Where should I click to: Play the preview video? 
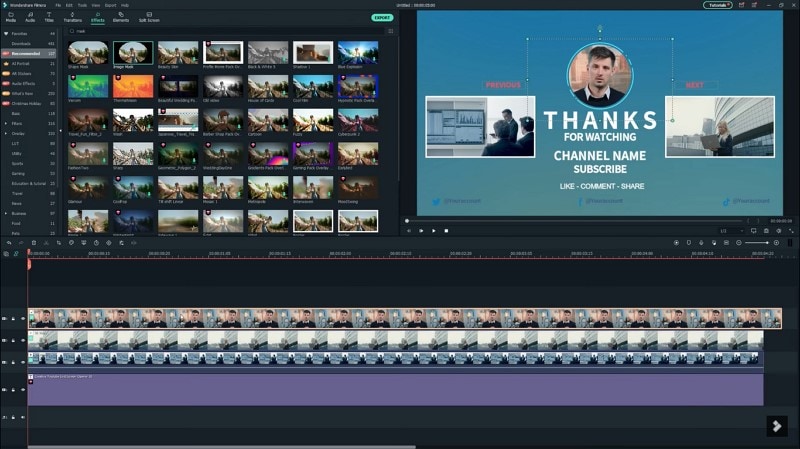434,231
